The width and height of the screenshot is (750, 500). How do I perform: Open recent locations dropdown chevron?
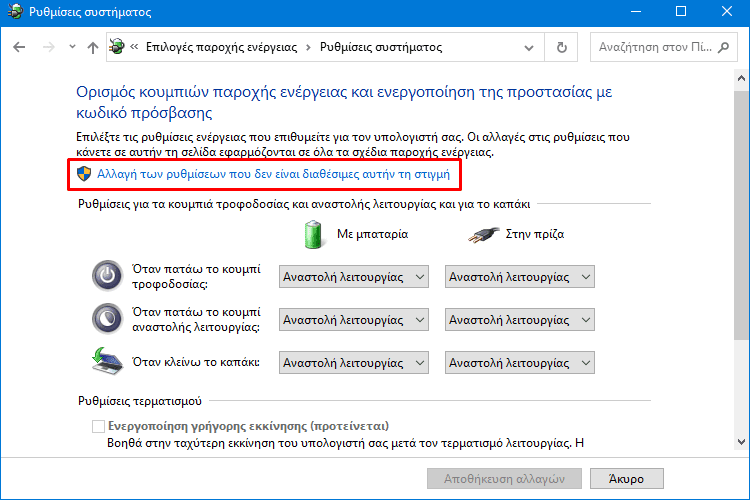72,47
